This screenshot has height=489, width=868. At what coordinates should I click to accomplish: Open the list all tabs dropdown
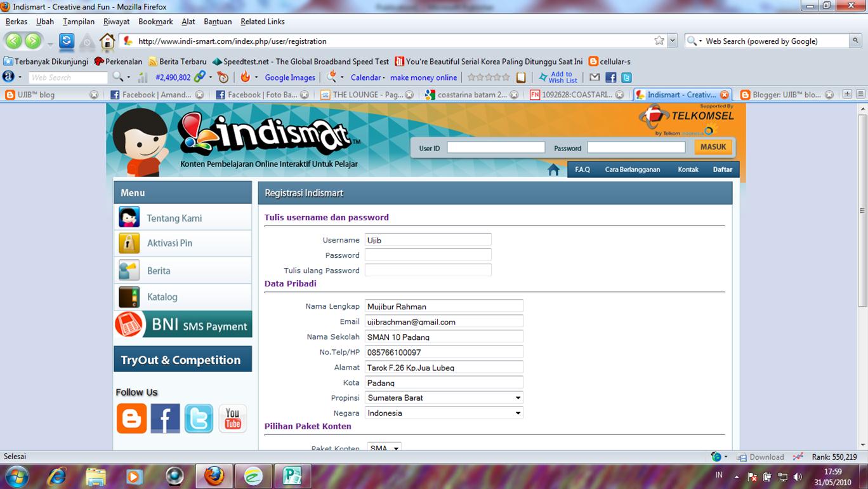coord(861,94)
